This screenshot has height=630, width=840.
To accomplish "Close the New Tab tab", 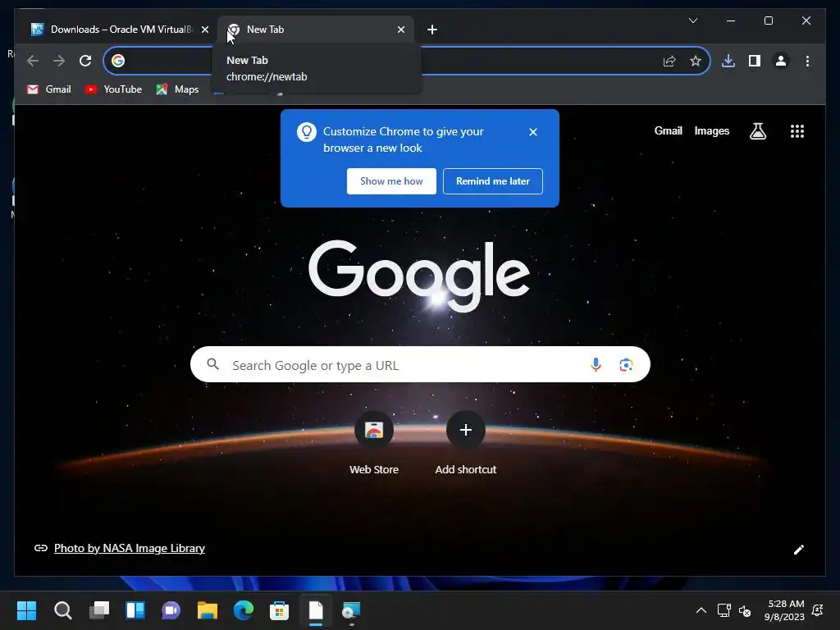I will click(400, 30).
